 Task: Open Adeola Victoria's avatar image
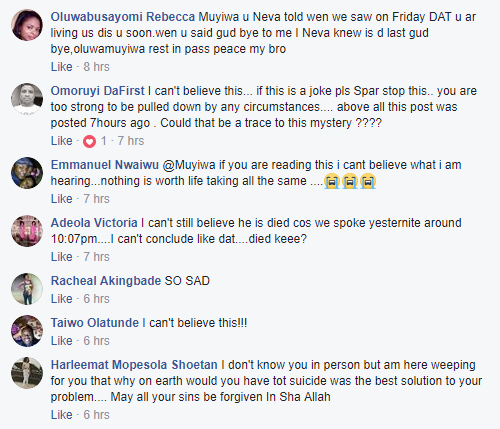point(27,231)
